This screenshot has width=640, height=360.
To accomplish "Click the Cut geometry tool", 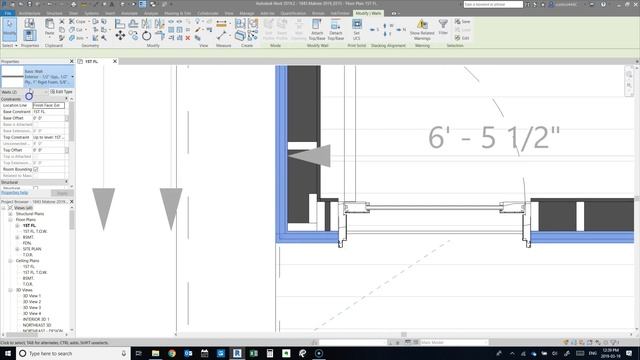I will [x=76, y=30].
